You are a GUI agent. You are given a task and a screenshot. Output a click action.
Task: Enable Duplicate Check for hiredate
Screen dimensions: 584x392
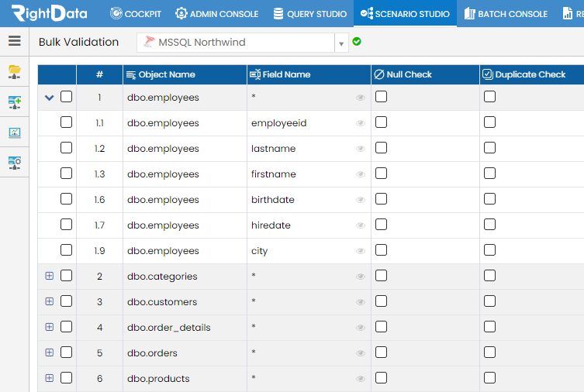click(490, 224)
